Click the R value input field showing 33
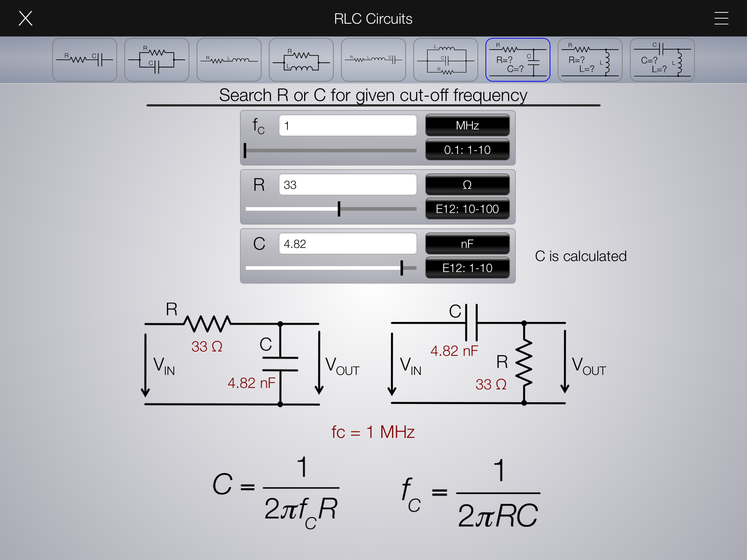This screenshot has height=560, width=747. pos(348,185)
